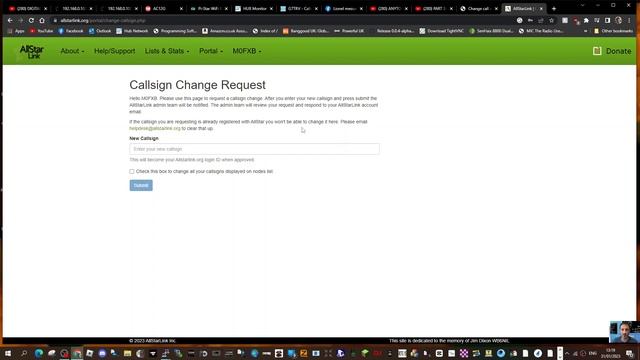Open the AllStarLink logo home link
The height and width of the screenshot is (360, 640).
click(31, 51)
